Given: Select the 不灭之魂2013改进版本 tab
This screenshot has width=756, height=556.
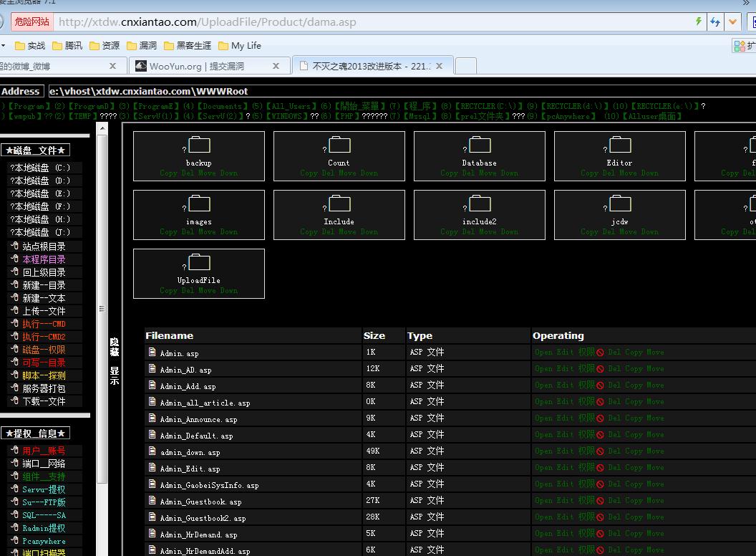Looking at the screenshot, I should tap(372, 66).
